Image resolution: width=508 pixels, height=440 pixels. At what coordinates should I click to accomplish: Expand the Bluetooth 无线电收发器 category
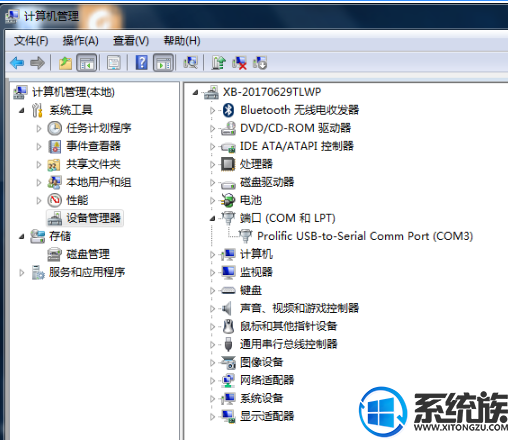[212, 110]
